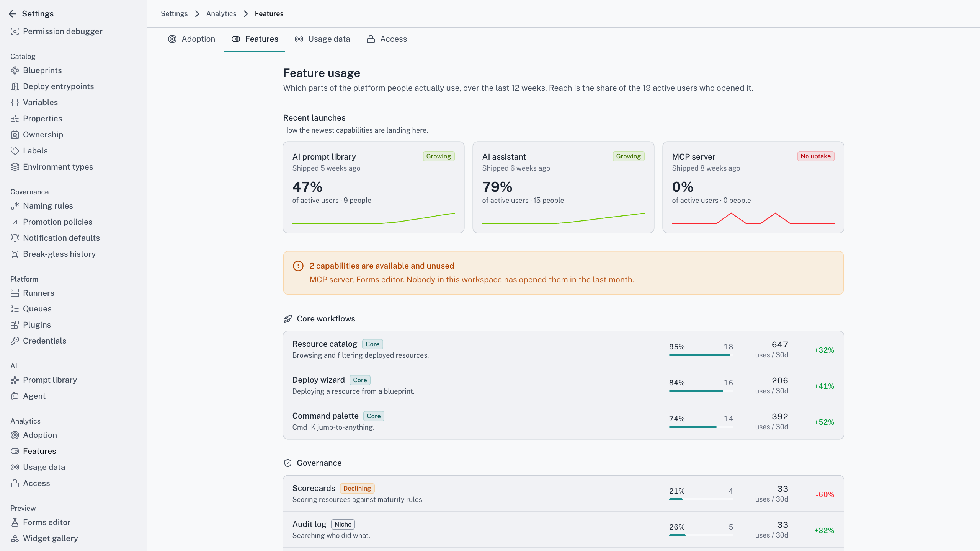
Task: Open Environment types in sidebar
Action: 58,167
